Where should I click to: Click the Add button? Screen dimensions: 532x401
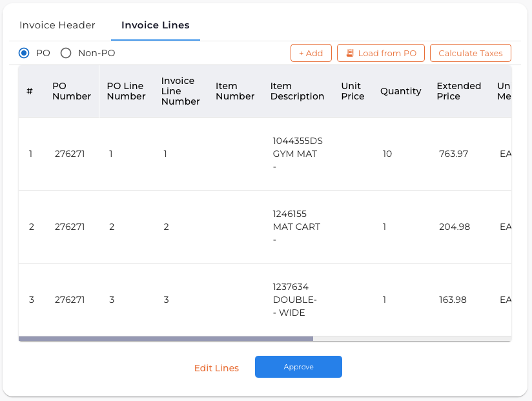tap(311, 53)
